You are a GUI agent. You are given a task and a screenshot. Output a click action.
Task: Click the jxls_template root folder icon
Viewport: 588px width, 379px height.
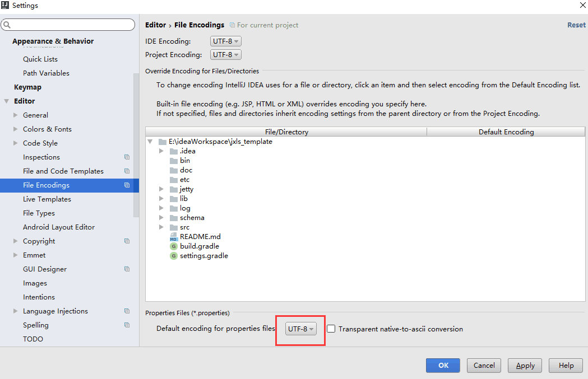click(163, 142)
